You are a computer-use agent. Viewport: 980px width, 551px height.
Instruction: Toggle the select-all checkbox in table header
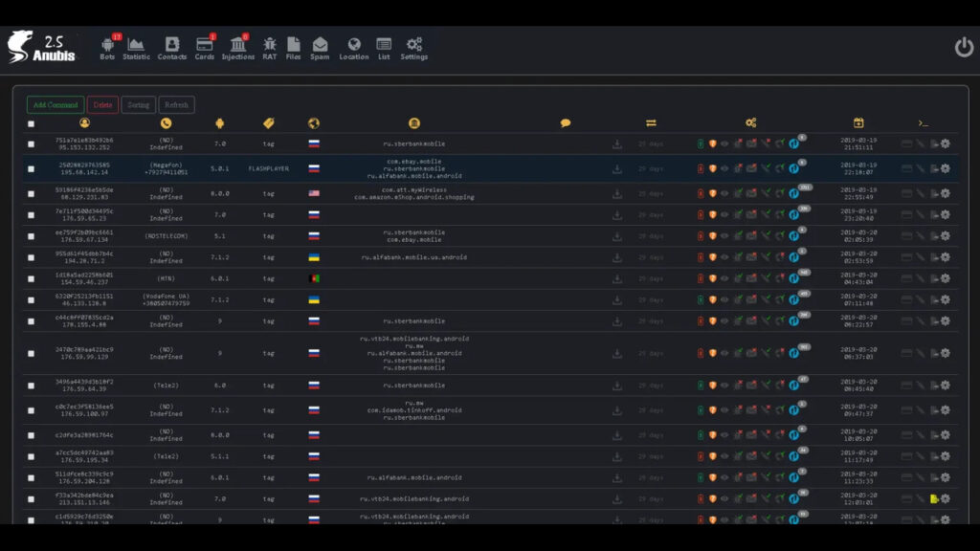pyautogui.click(x=32, y=123)
